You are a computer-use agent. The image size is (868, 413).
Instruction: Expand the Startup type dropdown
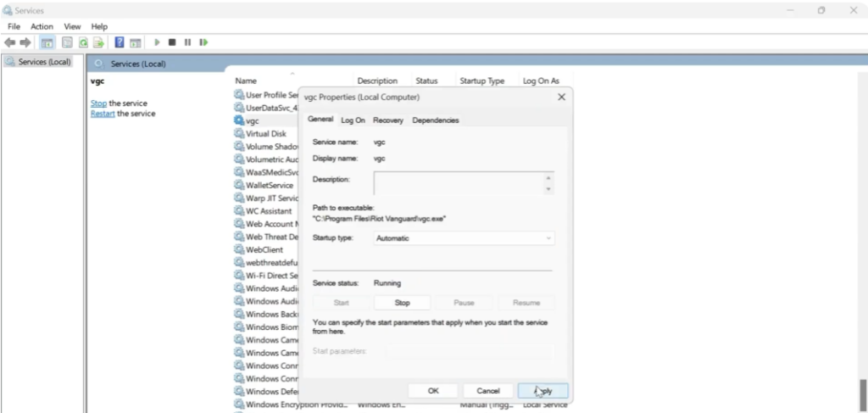click(465, 238)
